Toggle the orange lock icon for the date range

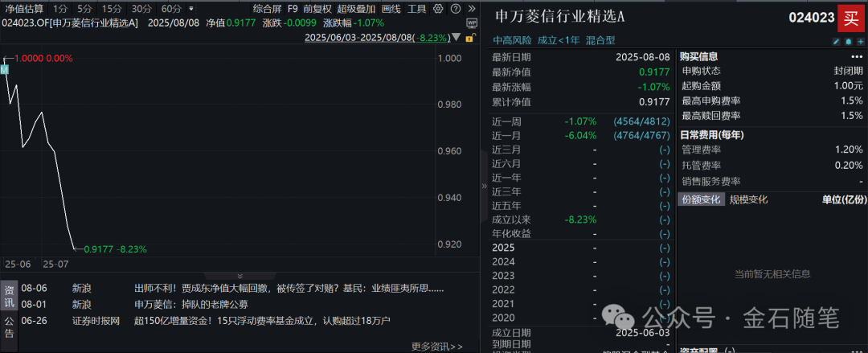click(x=470, y=39)
